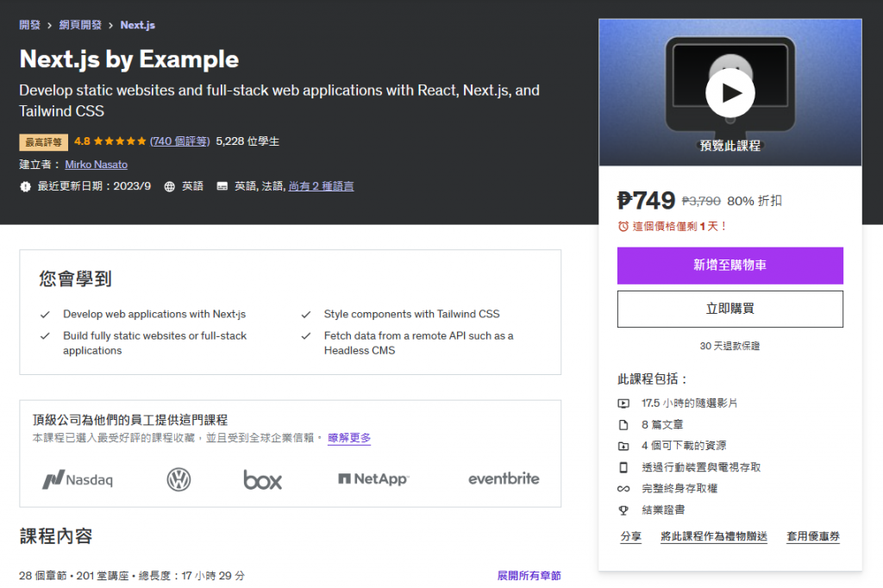Click the 'Next.js by Example' course title
This screenshot has width=883, height=588.
129,59
